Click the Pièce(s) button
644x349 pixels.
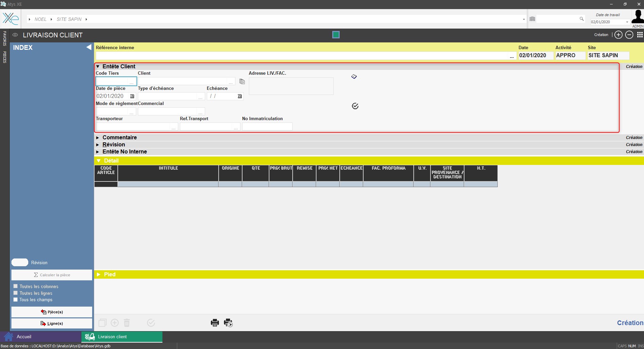52,312
